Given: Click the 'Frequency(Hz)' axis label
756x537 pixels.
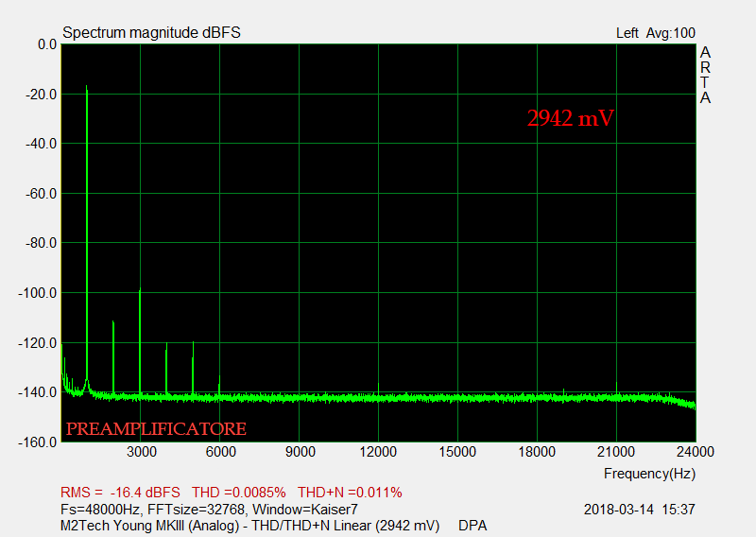Looking at the screenshot, I should tap(649, 474).
